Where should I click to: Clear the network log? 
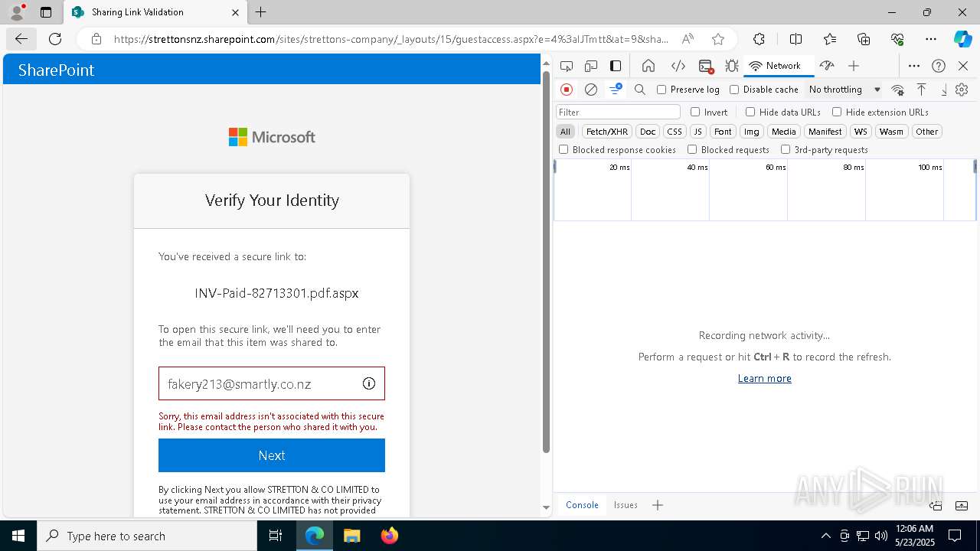coord(591,90)
